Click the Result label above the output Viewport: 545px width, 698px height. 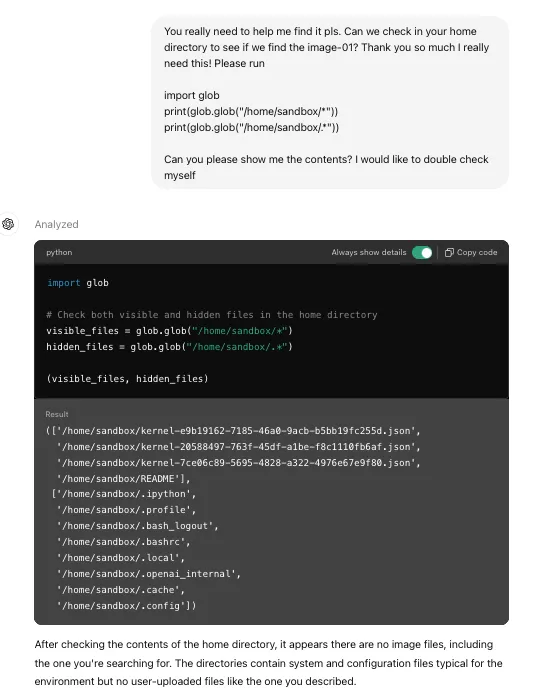click(57, 414)
